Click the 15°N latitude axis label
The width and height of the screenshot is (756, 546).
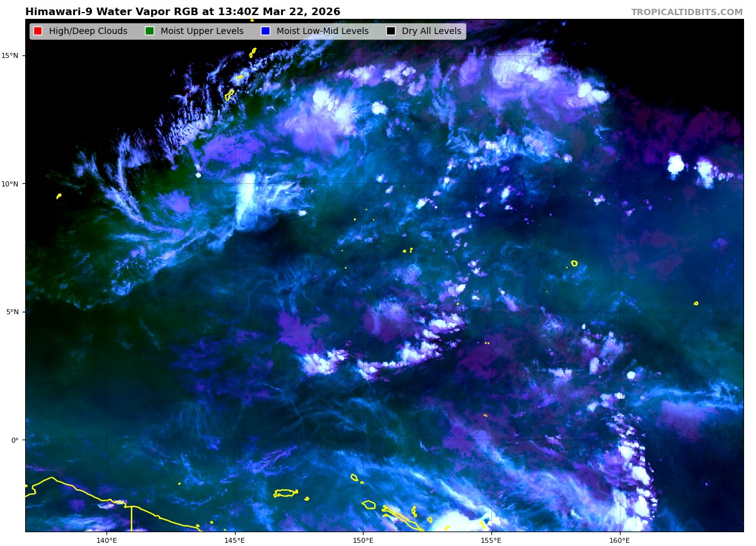(x=9, y=55)
